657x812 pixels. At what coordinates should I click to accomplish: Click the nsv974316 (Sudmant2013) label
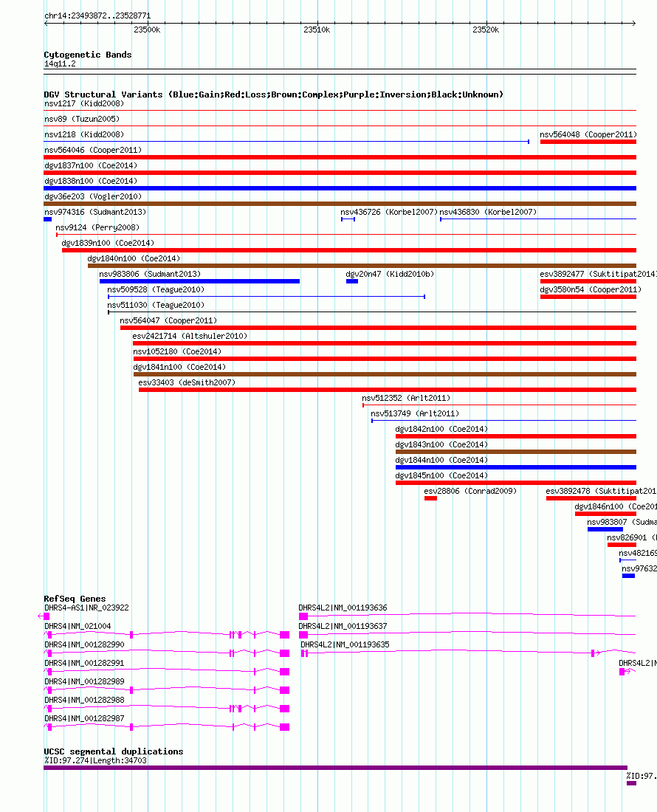point(95,213)
